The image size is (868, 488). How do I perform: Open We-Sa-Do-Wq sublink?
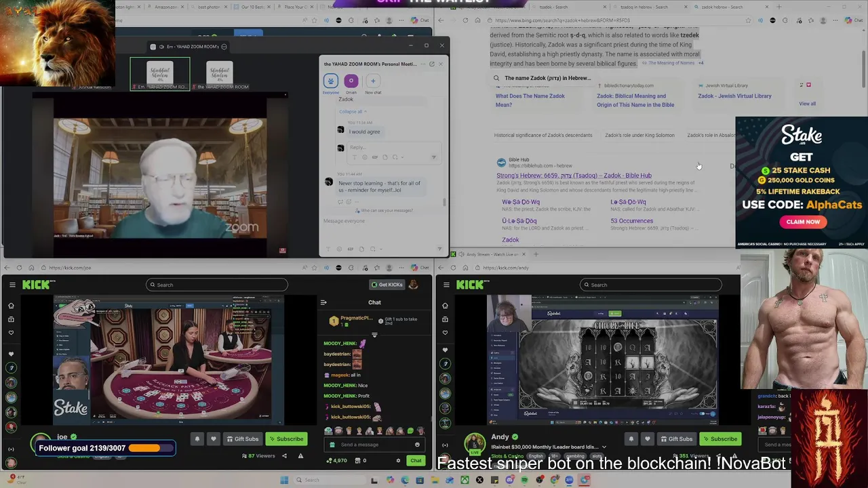(x=521, y=202)
